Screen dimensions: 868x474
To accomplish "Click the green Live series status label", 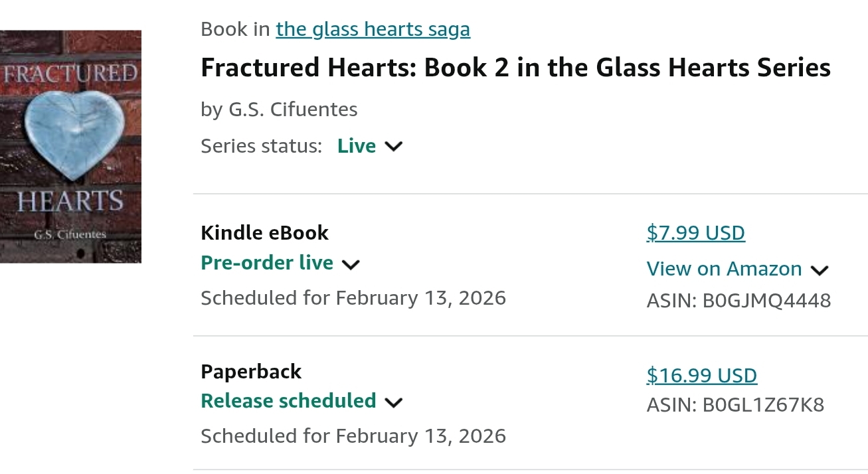I will [357, 146].
